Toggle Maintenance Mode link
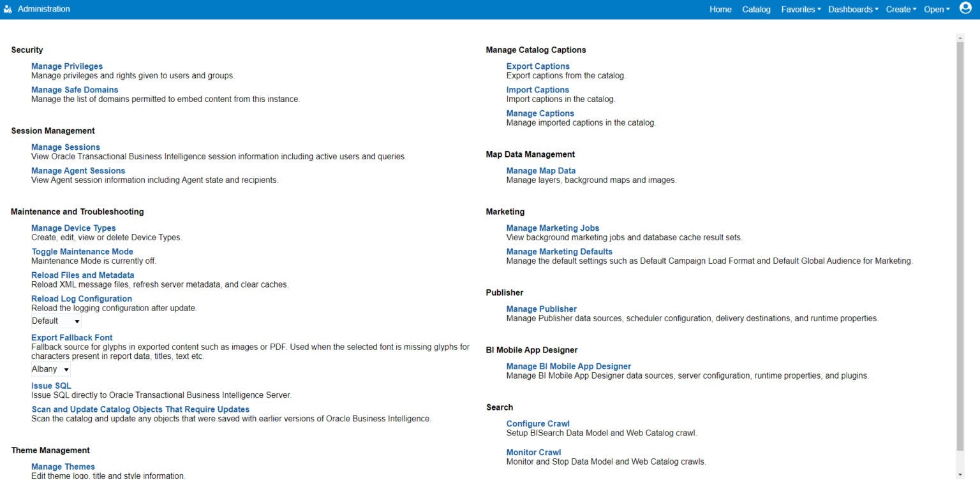 pos(82,252)
